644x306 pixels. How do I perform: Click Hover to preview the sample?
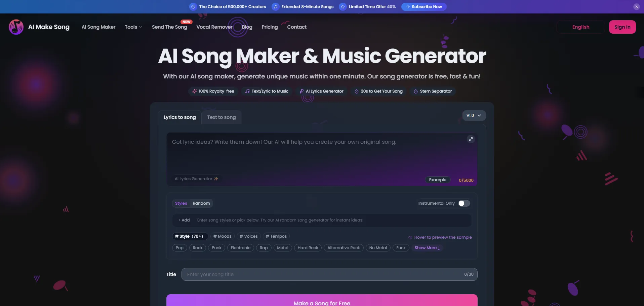tap(440, 237)
